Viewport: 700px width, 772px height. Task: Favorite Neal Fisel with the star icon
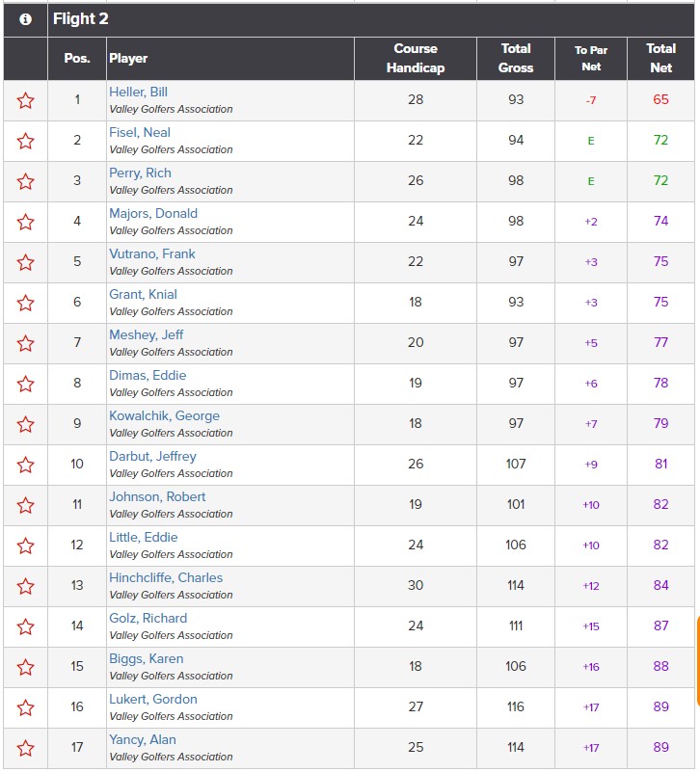coord(26,142)
